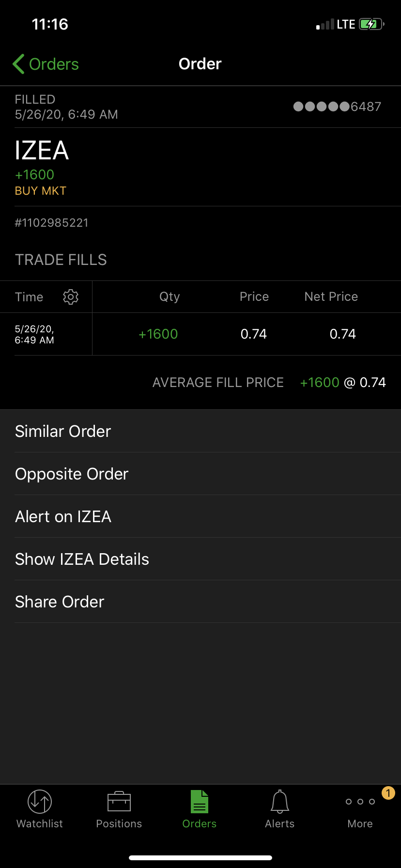
Task: Open Show IZEA Details
Action: tap(82, 559)
